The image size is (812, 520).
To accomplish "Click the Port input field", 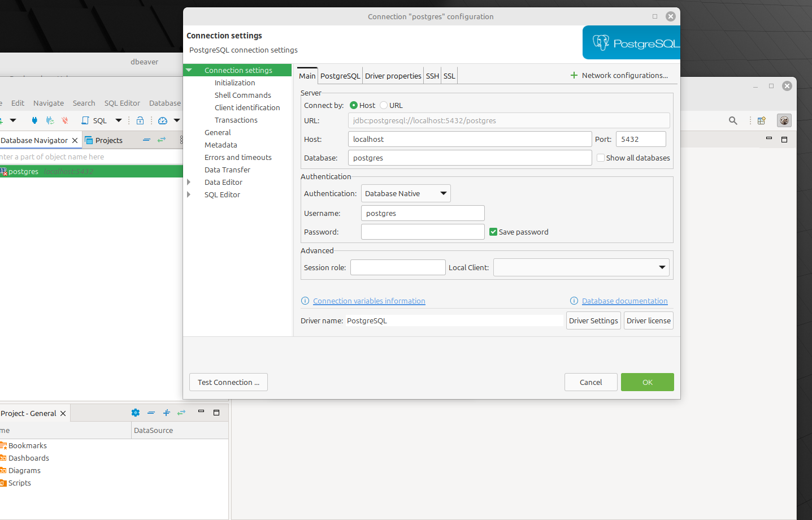I will [641, 139].
